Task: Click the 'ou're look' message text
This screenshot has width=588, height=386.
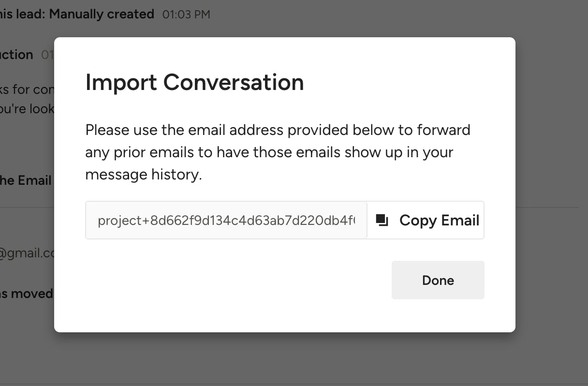Action: [x=27, y=109]
